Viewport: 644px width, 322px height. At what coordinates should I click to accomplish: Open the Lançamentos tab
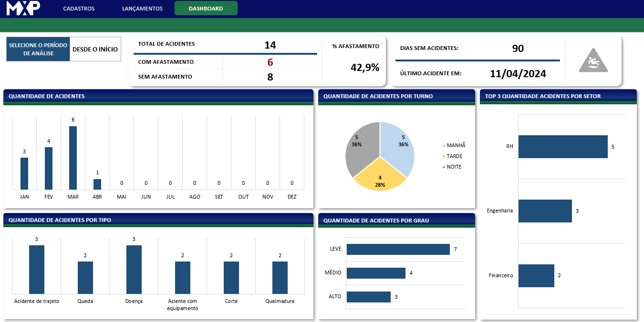(142, 9)
